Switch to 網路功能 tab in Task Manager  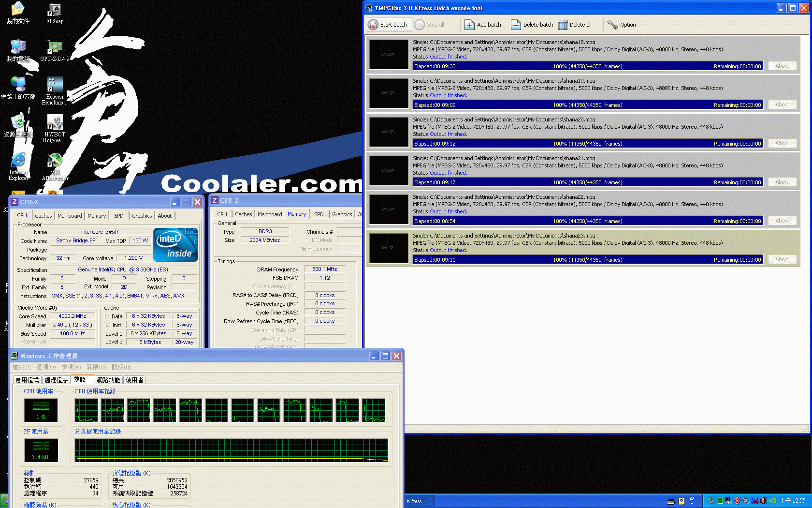pos(108,380)
